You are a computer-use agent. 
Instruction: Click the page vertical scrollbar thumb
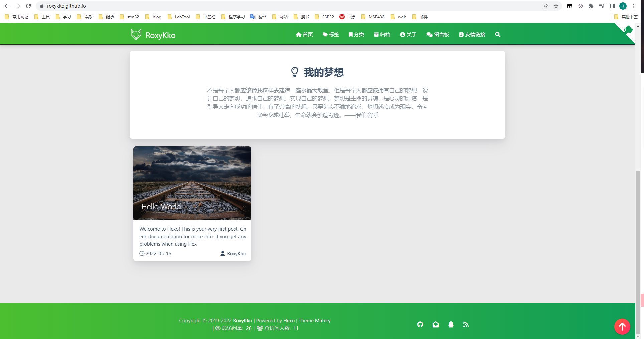638,252
